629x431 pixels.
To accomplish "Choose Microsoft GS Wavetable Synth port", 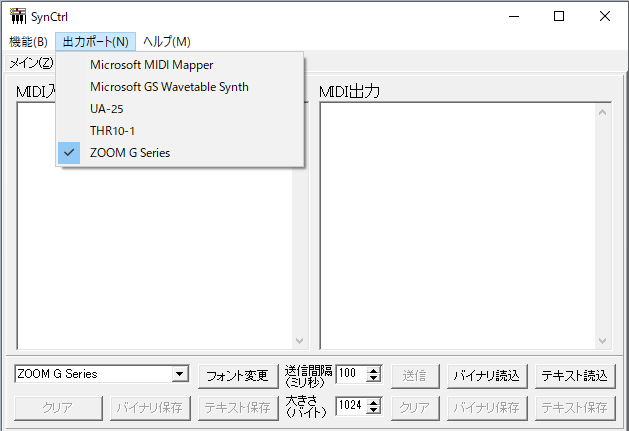I will (x=180, y=87).
